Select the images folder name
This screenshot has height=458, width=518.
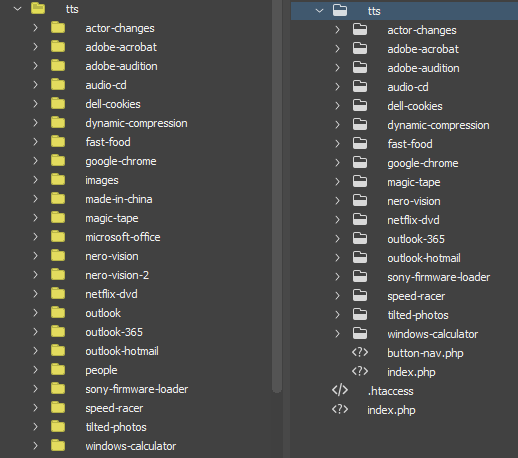coord(102,180)
